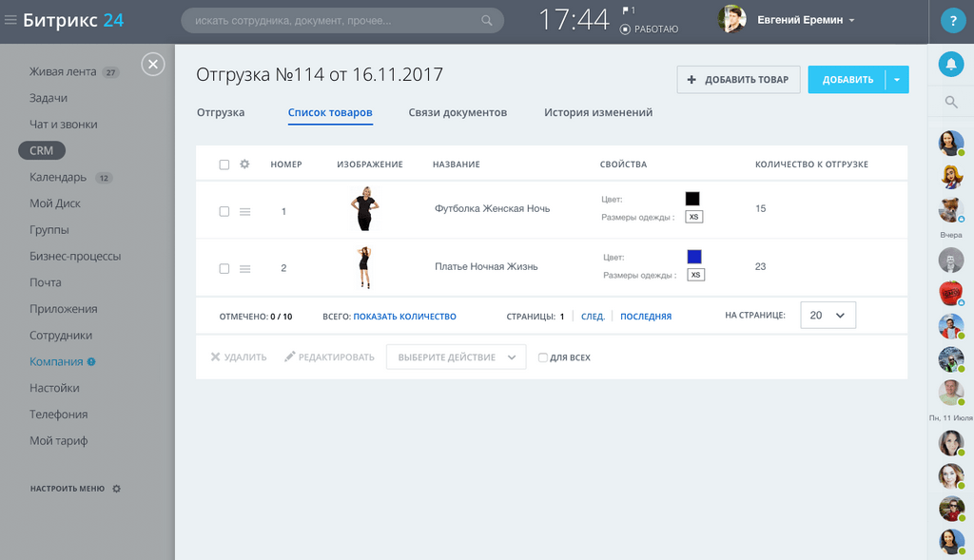Open Мой тариф in the left menu
The width and height of the screenshot is (974, 560).
(x=58, y=441)
